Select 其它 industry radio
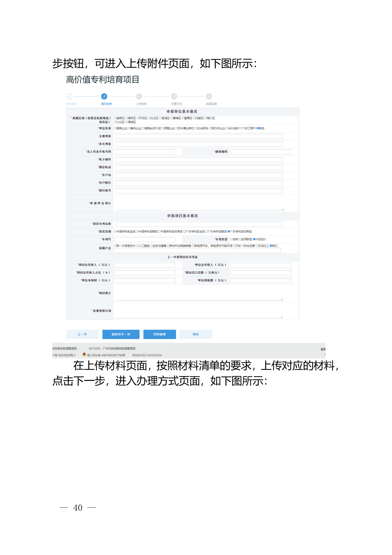This screenshot has width=392, height=555. 271,245
